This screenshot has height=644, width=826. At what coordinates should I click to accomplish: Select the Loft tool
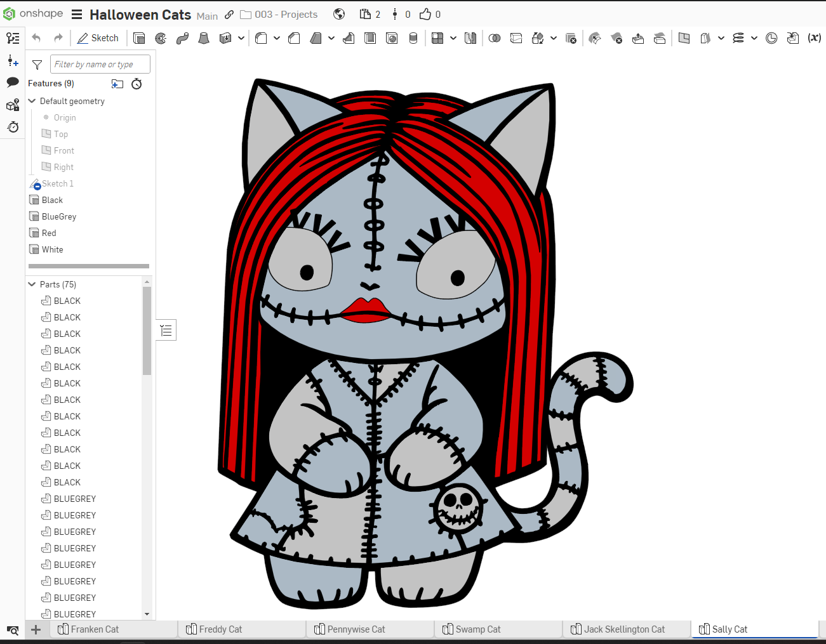click(204, 38)
